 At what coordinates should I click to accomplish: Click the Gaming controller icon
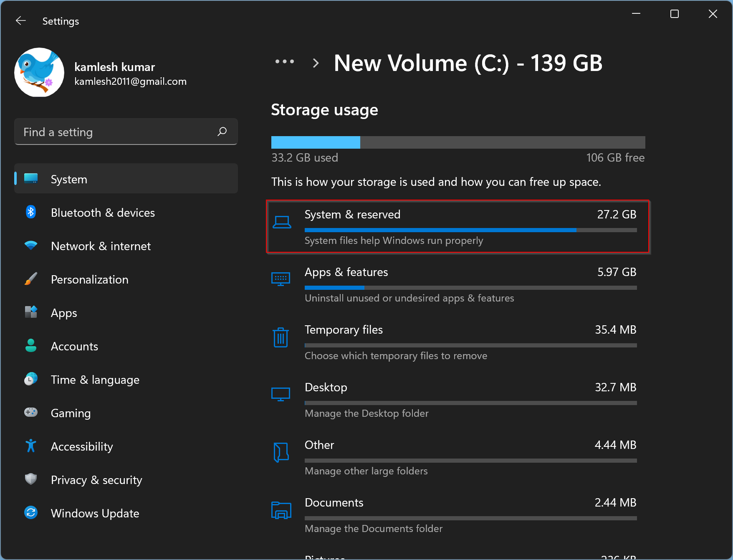pos(31,413)
